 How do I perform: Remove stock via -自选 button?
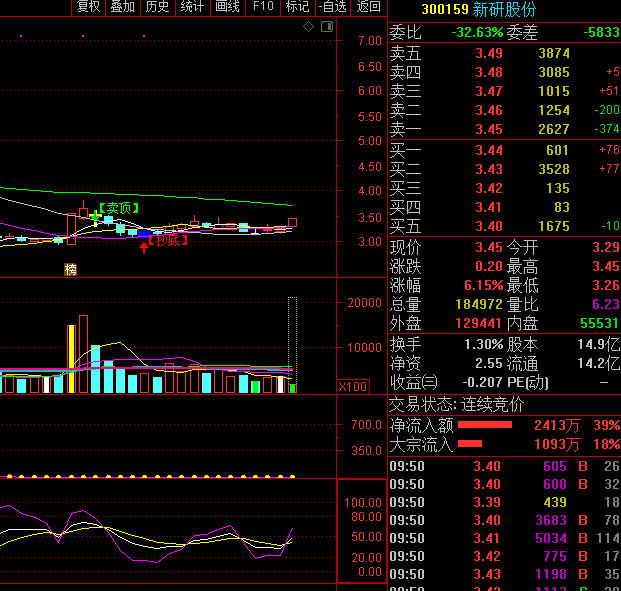point(333,7)
